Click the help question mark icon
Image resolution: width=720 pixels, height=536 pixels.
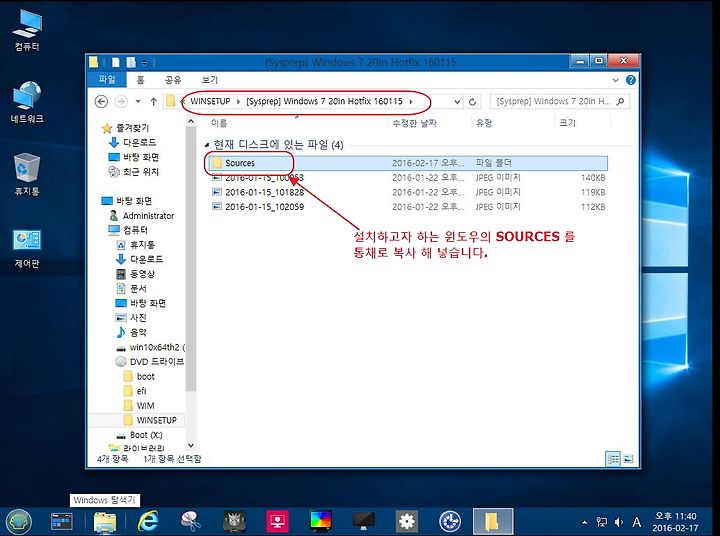[631, 80]
